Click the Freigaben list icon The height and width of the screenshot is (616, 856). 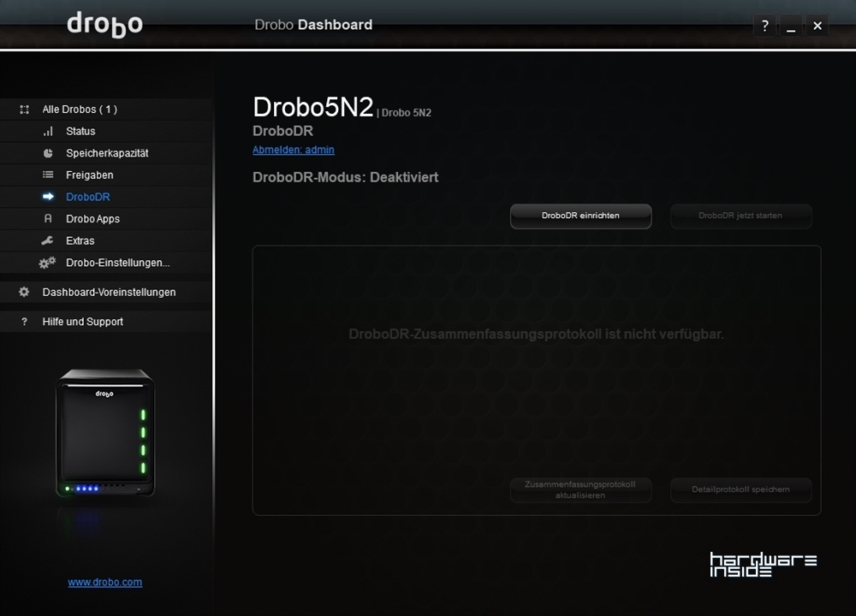[x=48, y=175]
